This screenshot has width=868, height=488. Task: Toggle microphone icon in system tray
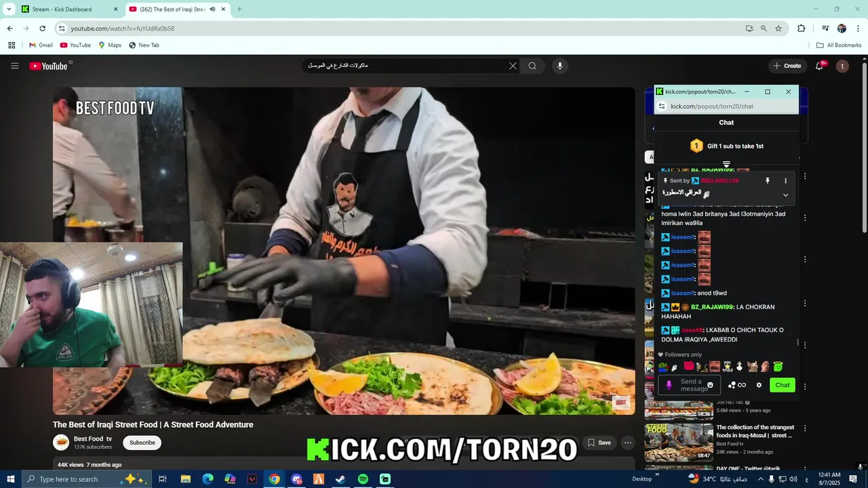coord(771,479)
